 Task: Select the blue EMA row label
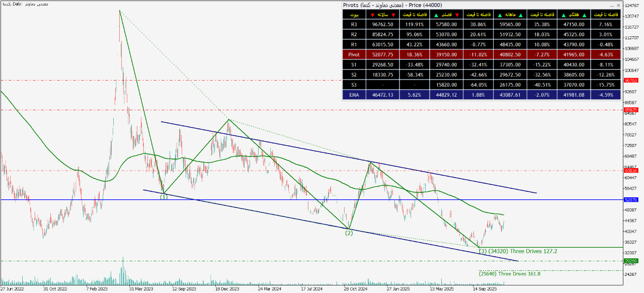coord(354,94)
